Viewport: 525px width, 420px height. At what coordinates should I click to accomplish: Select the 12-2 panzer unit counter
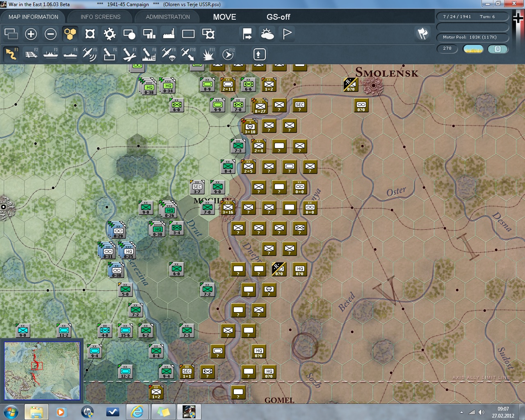coord(125,372)
